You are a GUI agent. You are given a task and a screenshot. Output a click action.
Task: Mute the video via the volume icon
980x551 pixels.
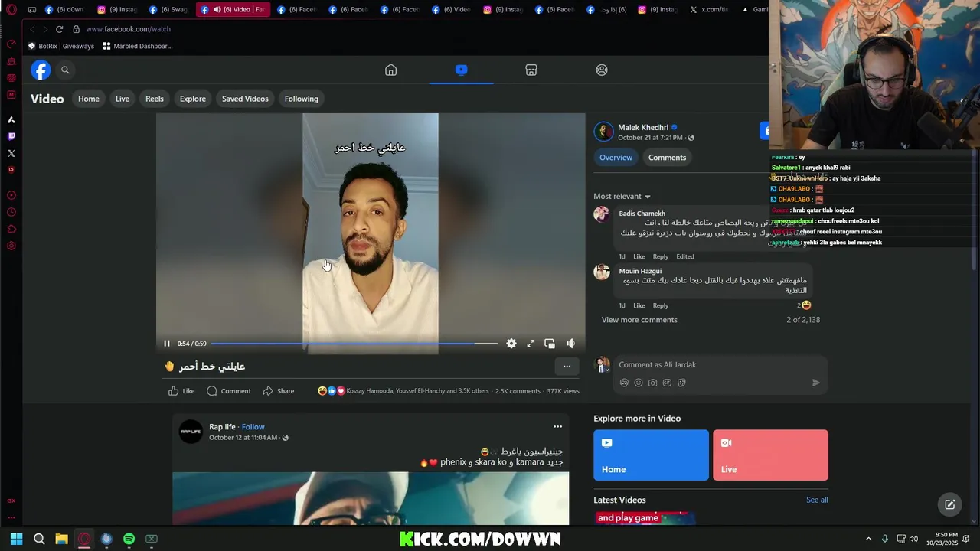point(570,344)
